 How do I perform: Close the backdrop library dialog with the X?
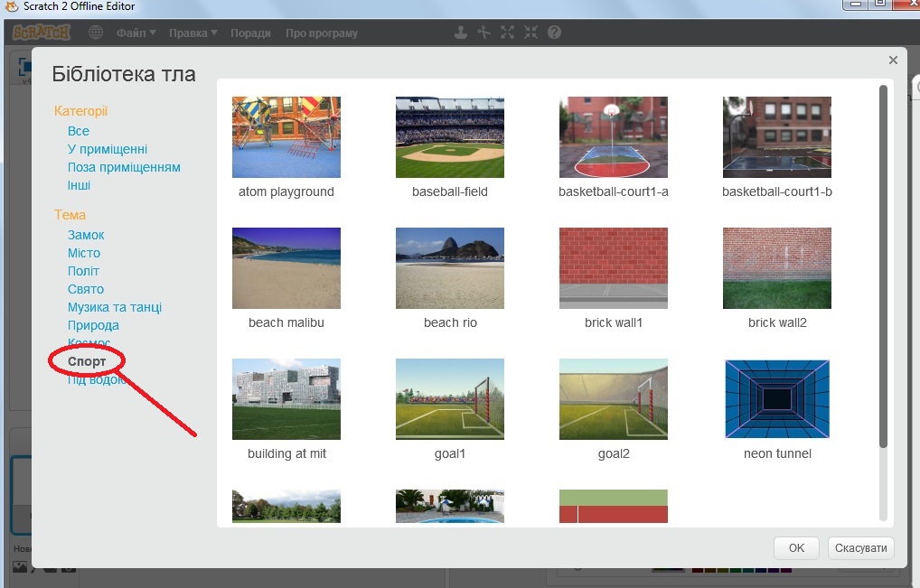point(893,60)
